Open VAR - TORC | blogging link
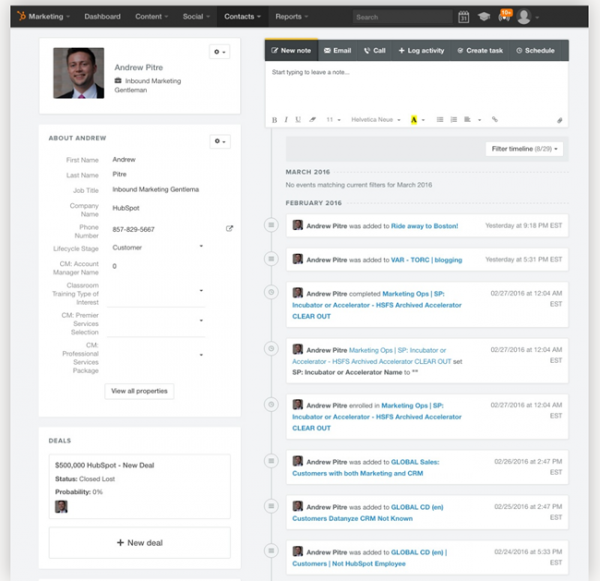 pos(426,260)
